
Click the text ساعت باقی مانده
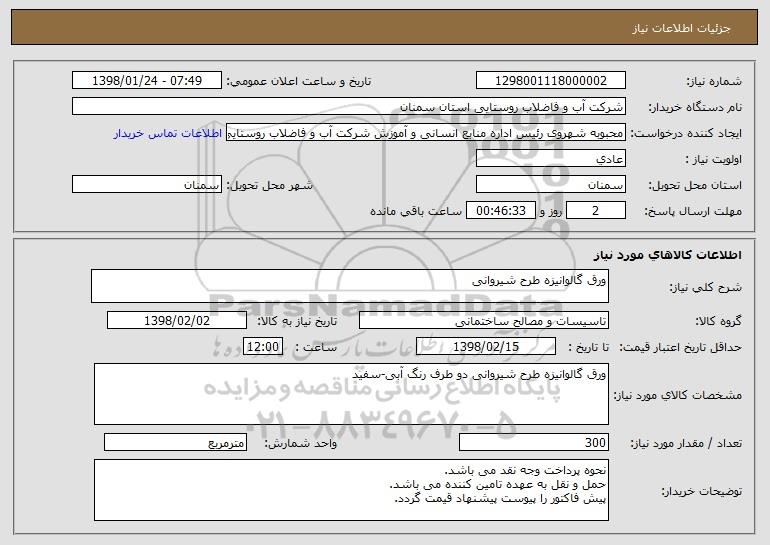pos(415,212)
